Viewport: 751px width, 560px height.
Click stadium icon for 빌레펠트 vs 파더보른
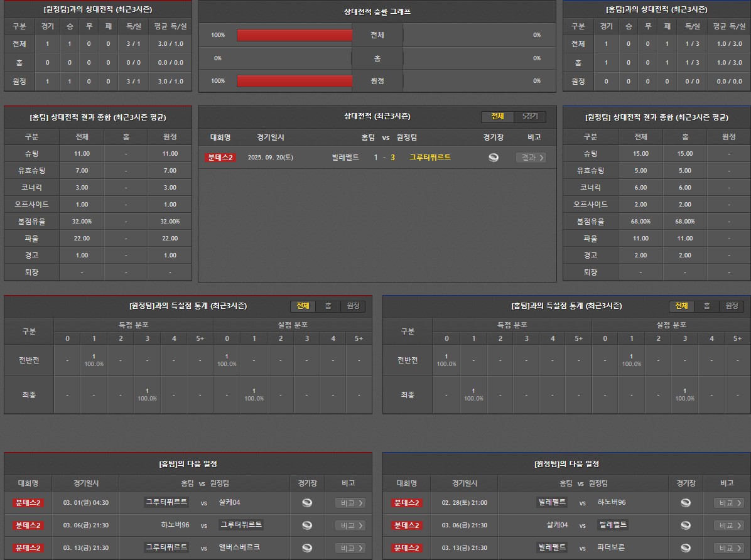(x=686, y=548)
